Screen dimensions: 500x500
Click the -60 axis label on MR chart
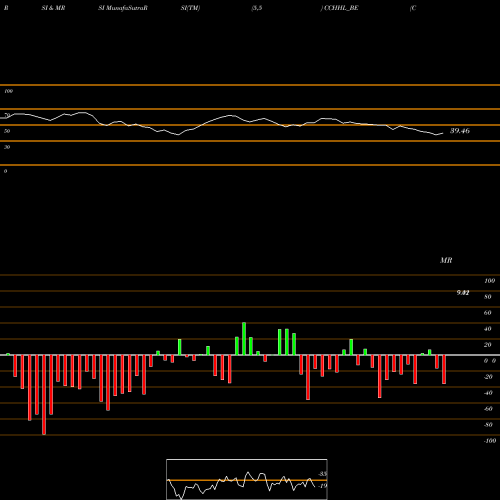pyautogui.click(x=488, y=409)
